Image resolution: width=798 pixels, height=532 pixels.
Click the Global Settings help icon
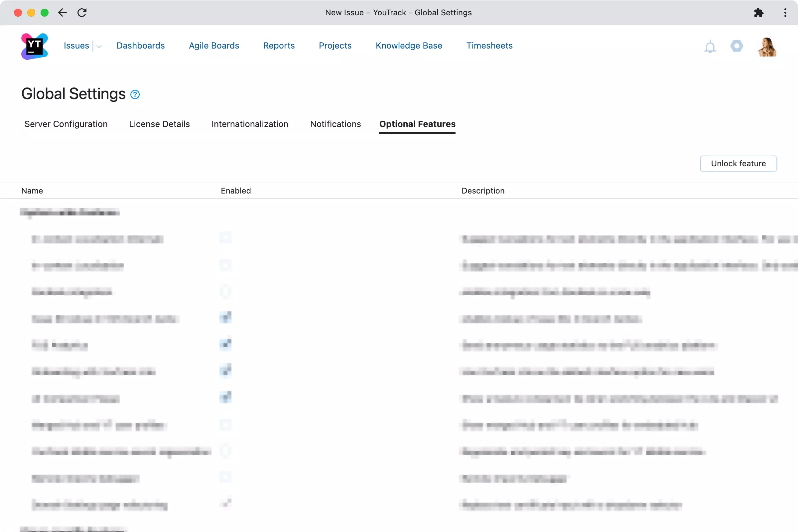coord(135,94)
